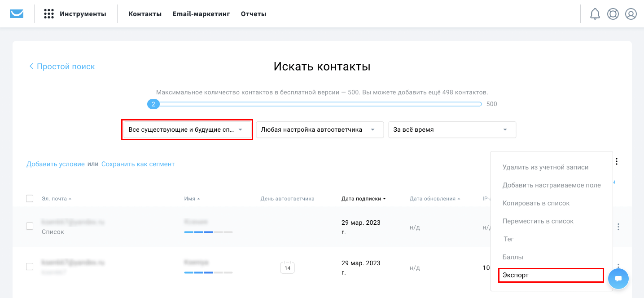Open the chat widget bubble
Image resolution: width=644 pixels, height=298 pixels.
click(x=618, y=278)
